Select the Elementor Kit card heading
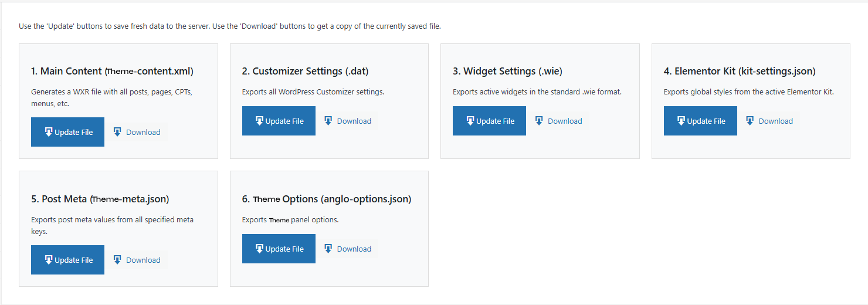This screenshot has width=868, height=305. [x=740, y=71]
